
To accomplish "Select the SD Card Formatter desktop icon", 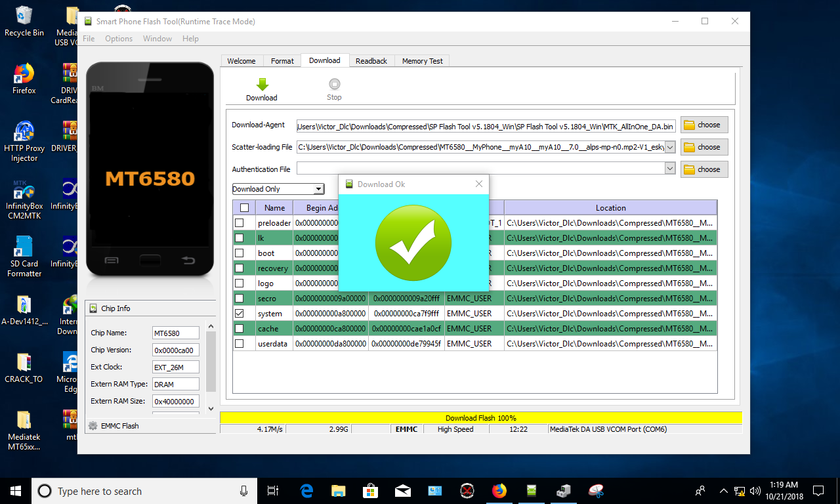I will click(x=24, y=257).
